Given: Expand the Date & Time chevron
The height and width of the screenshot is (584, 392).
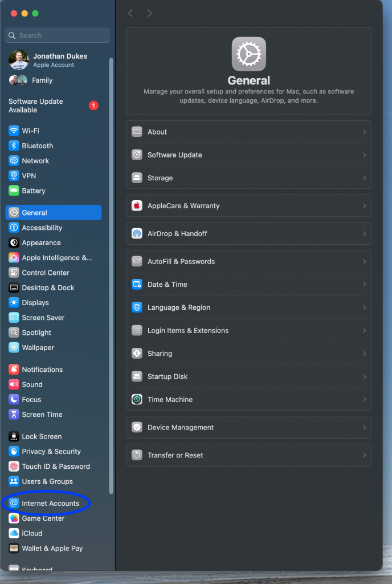Looking at the screenshot, I should pyautogui.click(x=364, y=285).
